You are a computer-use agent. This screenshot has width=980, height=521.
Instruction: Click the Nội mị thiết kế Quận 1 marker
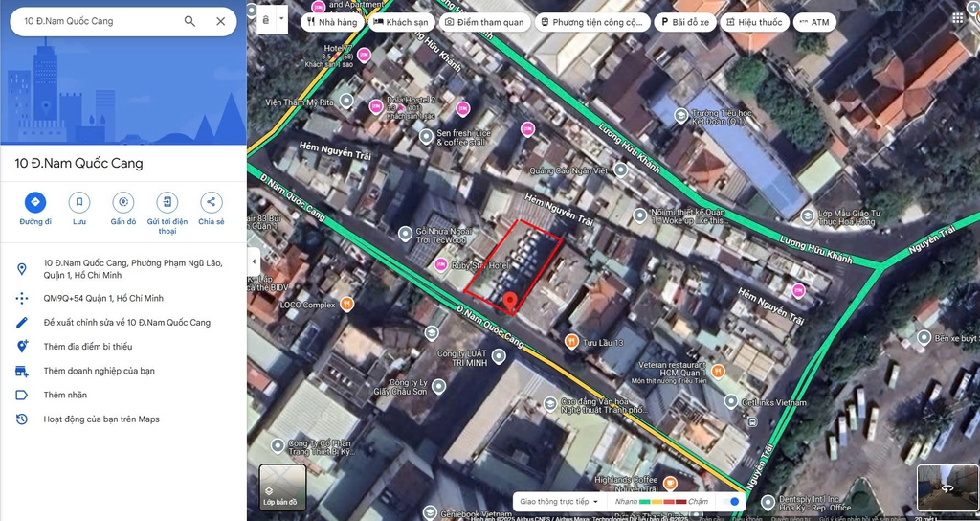coord(639,215)
